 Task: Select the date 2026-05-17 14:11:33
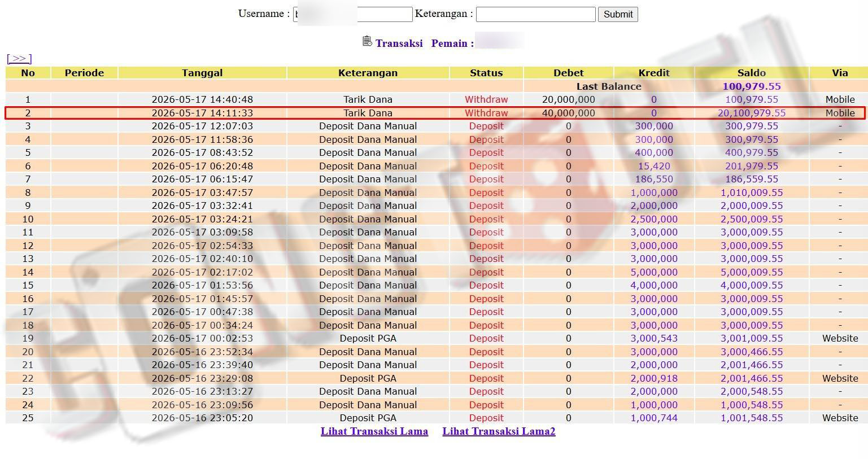tap(202, 113)
